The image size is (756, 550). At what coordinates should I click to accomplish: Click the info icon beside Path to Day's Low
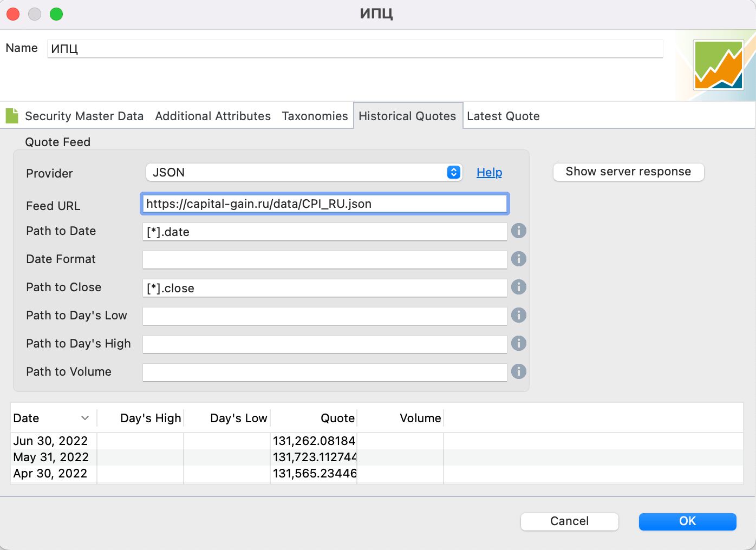pyautogui.click(x=519, y=316)
